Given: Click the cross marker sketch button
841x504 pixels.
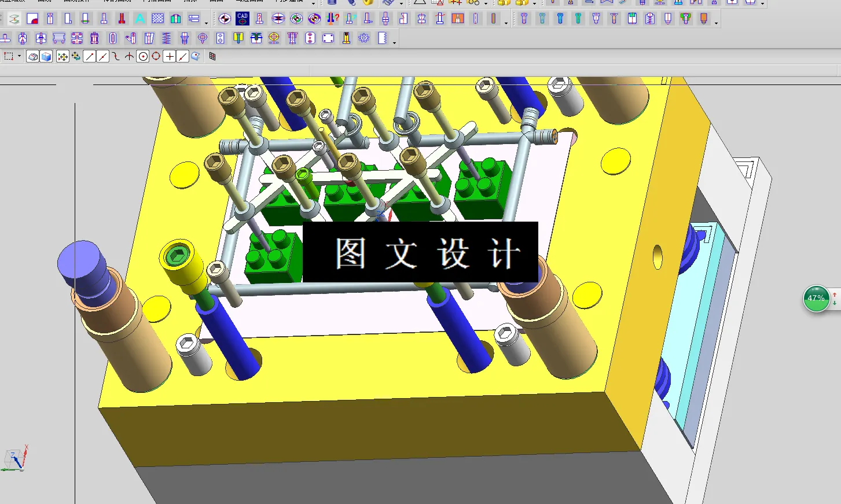Looking at the screenshot, I should coord(170,56).
